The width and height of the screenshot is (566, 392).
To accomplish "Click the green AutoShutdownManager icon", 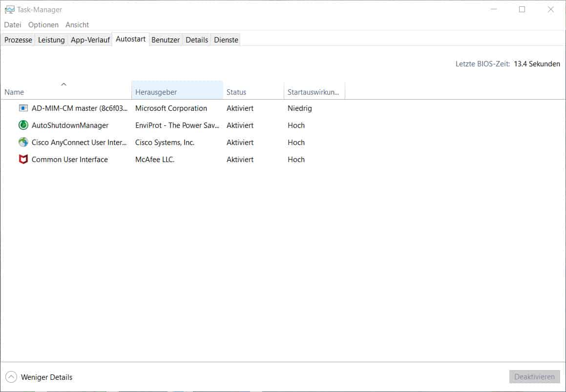I will click(x=23, y=125).
